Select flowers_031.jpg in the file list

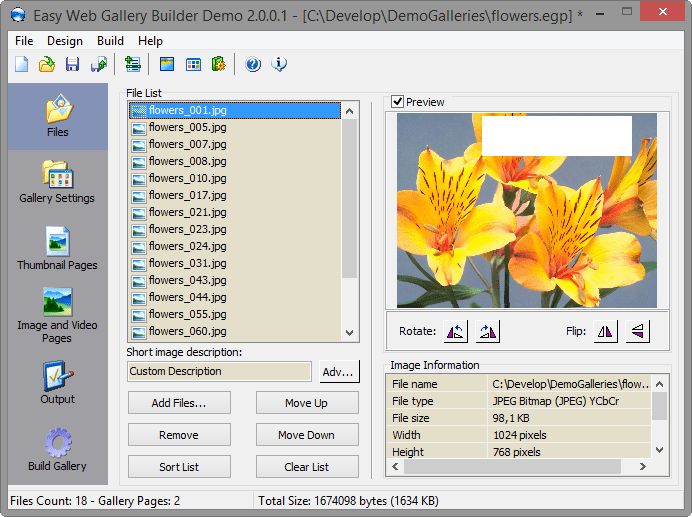(x=235, y=264)
